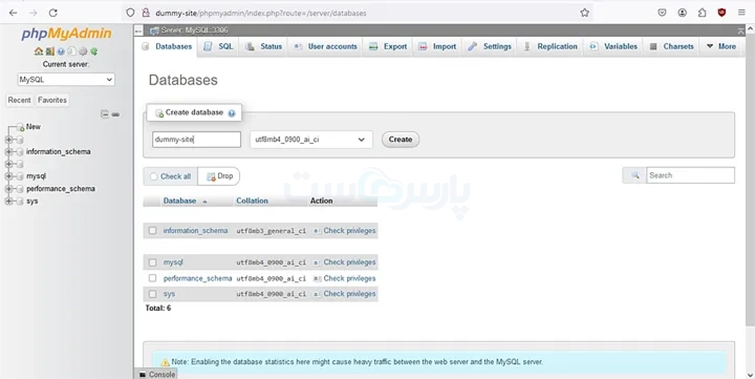Expand the sys node in the tree

coord(9,201)
